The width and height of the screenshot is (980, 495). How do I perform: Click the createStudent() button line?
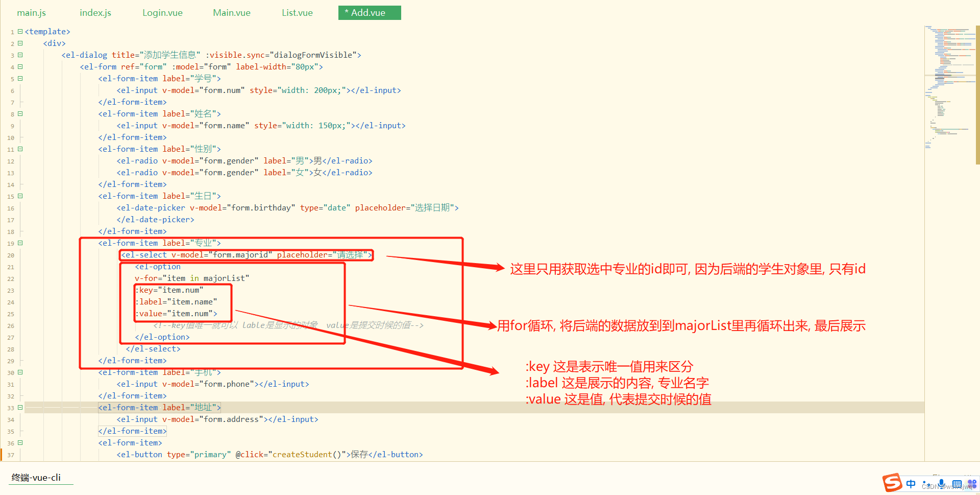[x=269, y=455]
